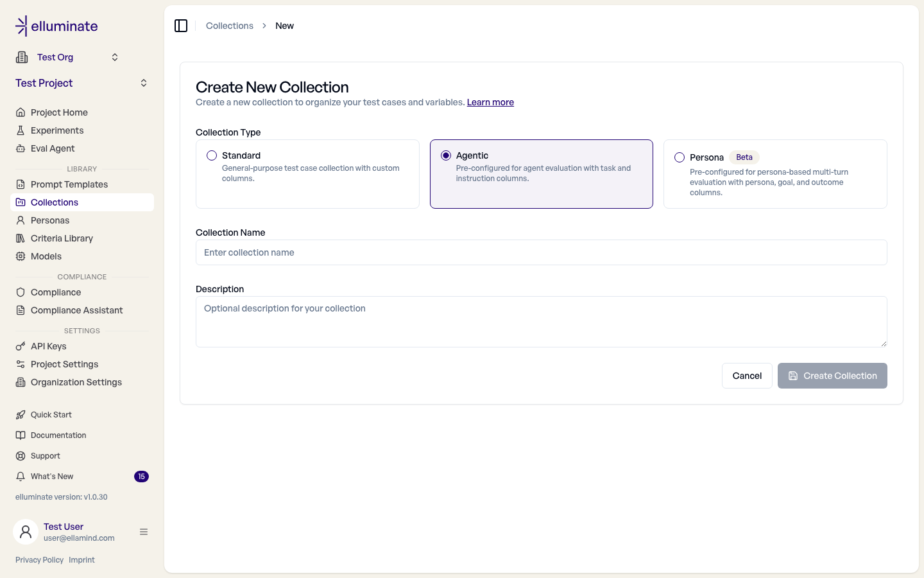Toggle the sidebar panel icon
The height and width of the screenshot is (578, 924).
(x=181, y=26)
